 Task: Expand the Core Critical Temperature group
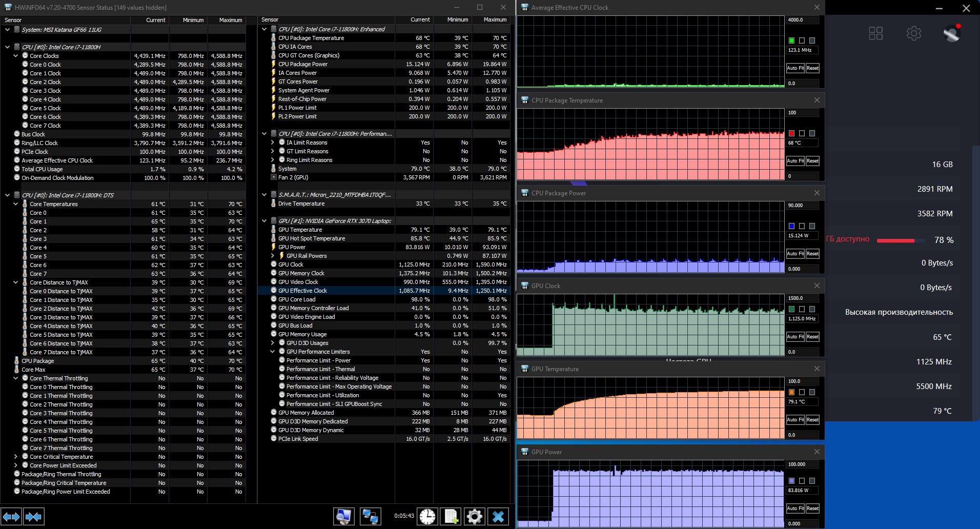pos(16,457)
